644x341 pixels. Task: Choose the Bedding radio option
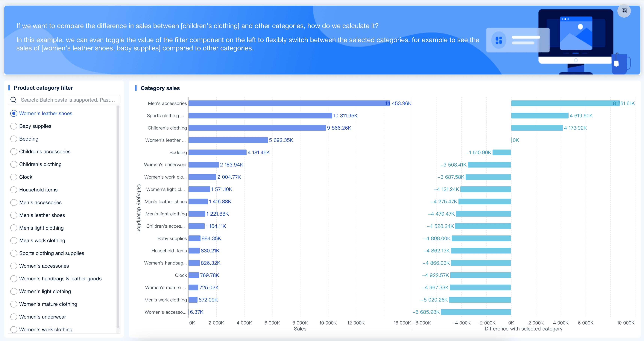(14, 139)
